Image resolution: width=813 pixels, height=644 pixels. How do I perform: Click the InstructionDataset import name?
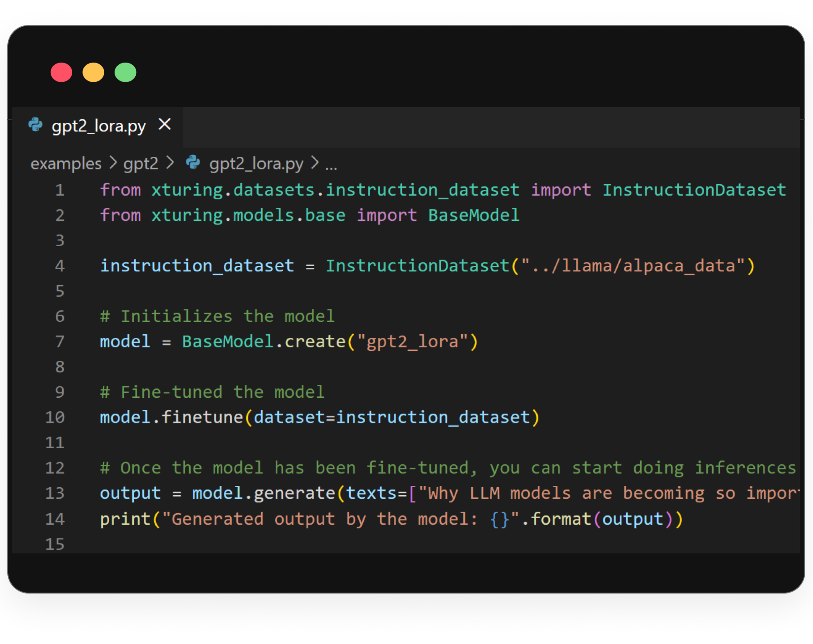click(694, 190)
